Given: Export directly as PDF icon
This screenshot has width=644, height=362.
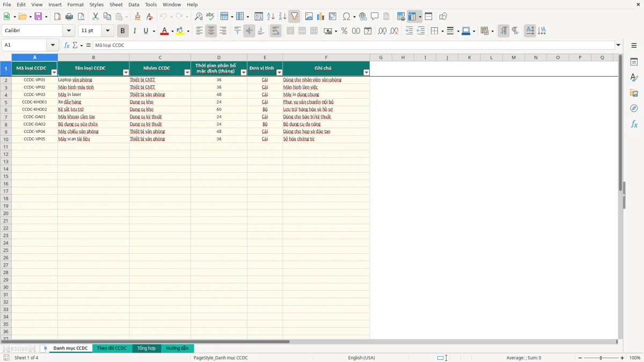Looking at the screenshot, I should tap(57, 17).
